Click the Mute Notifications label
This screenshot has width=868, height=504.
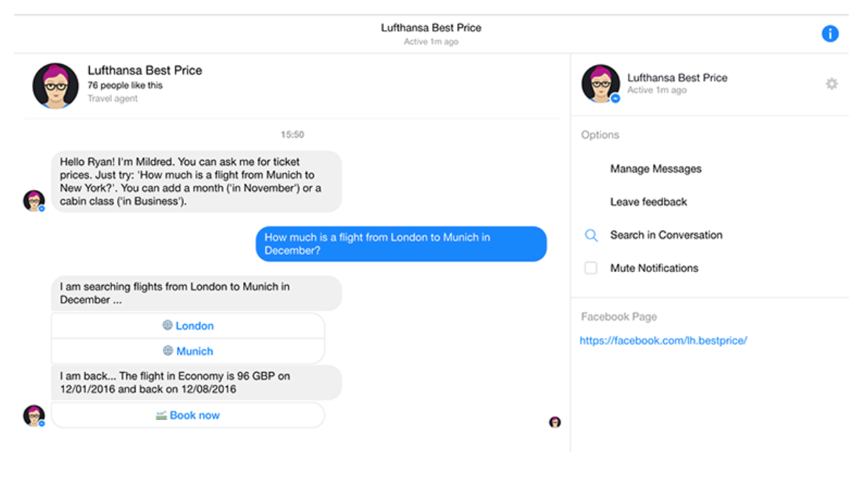pos(654,268)
